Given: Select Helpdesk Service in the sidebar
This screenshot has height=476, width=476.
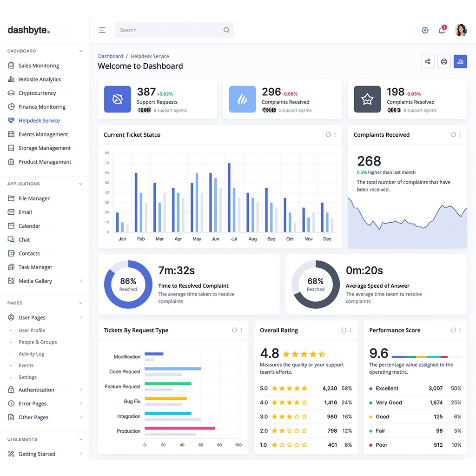Looking at the screenshot, I should click(x=39, y=120).
